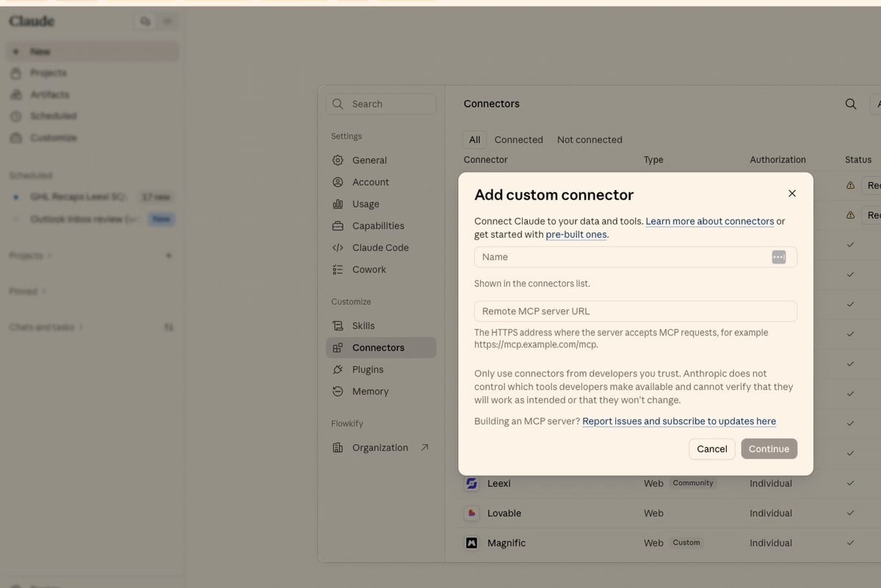Open Capabilities settings

point(381,226)
